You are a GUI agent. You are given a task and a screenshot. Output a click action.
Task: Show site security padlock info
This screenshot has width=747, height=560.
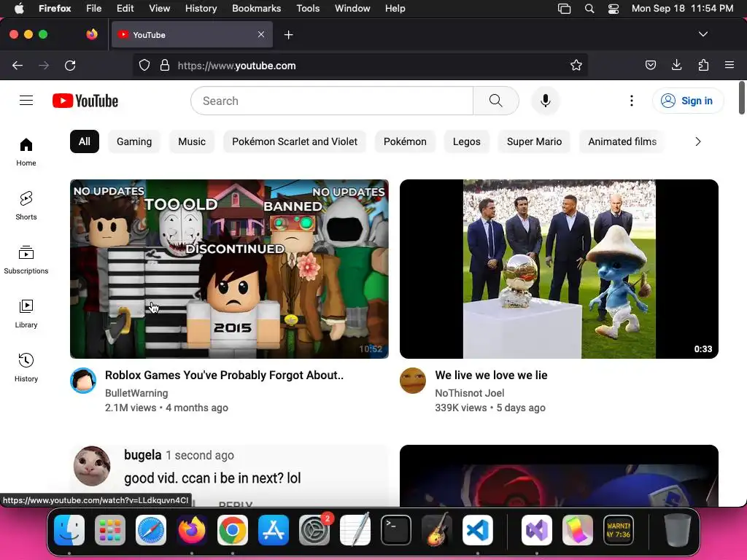click(165, 65)
